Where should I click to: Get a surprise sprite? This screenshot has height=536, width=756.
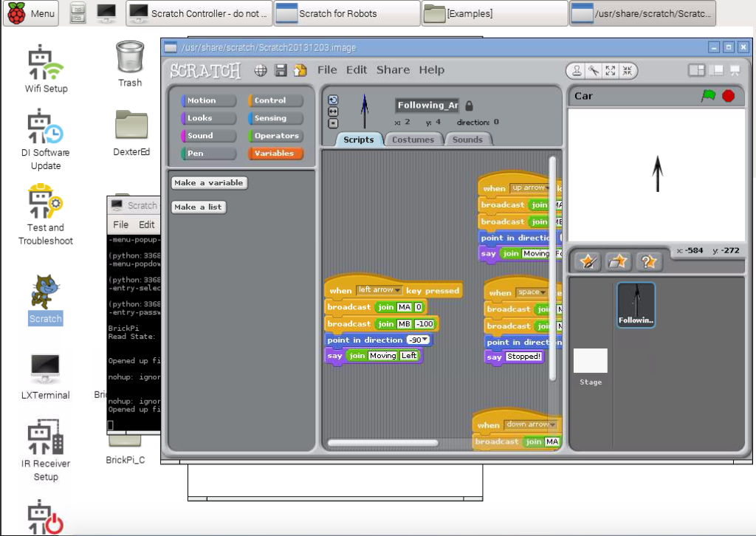647,261
